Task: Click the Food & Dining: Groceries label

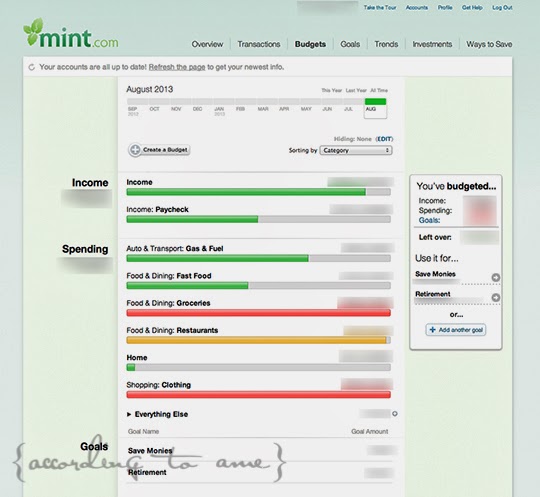Action: [x=168, y=303]
